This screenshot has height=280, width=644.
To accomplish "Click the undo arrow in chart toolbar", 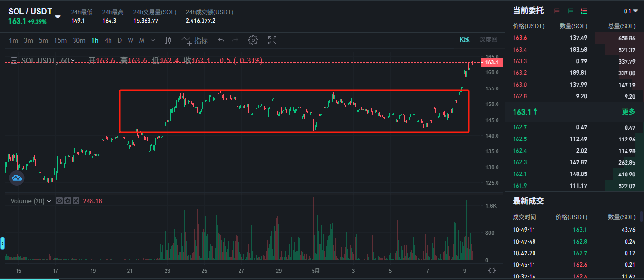I will [x=221, y=40].
